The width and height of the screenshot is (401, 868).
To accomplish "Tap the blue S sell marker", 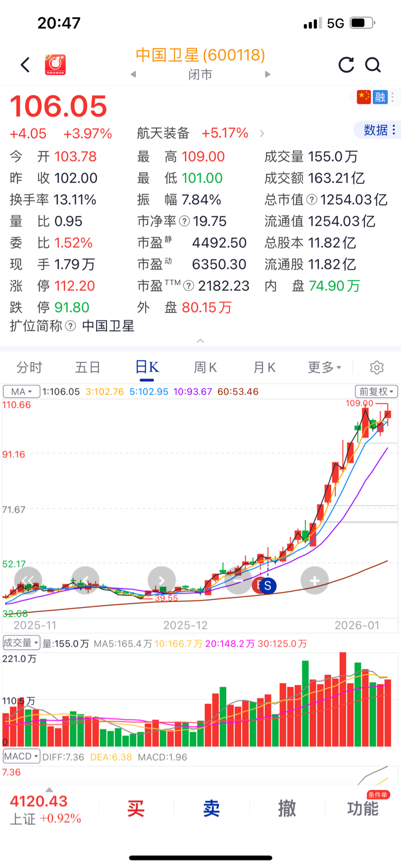I will (x=268, y=585).
